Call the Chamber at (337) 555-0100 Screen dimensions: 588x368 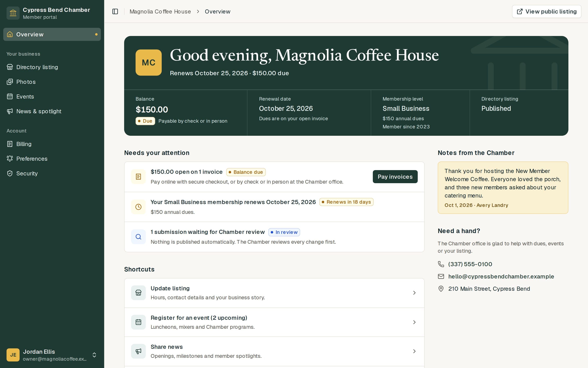[x=470, y=264]
